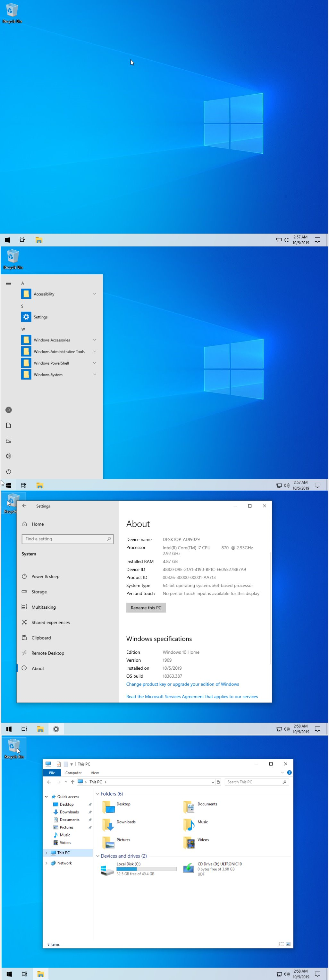Open the File tab in Explorer

coord(52,773)
